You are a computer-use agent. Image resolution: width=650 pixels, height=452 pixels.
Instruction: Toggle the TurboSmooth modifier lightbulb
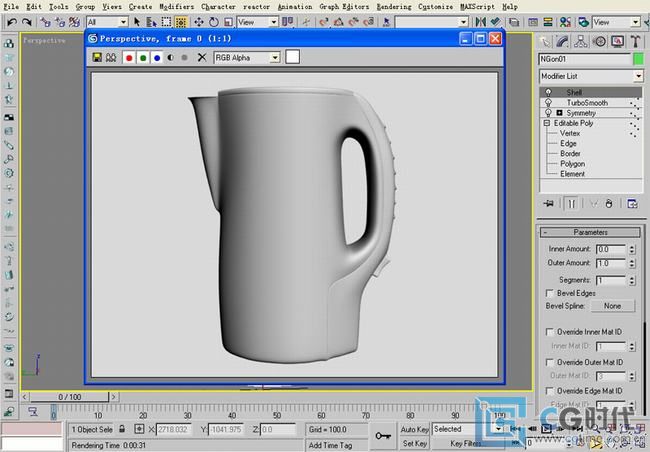(548, 102)
